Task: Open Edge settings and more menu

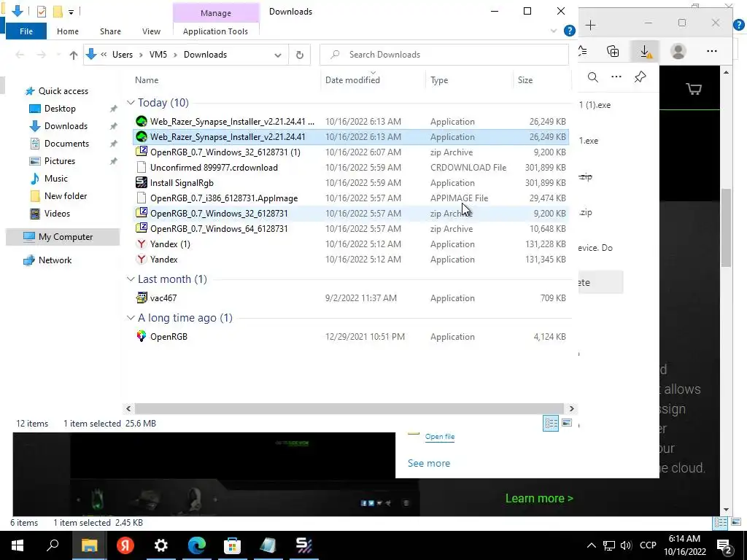Action: click(712, 51)
